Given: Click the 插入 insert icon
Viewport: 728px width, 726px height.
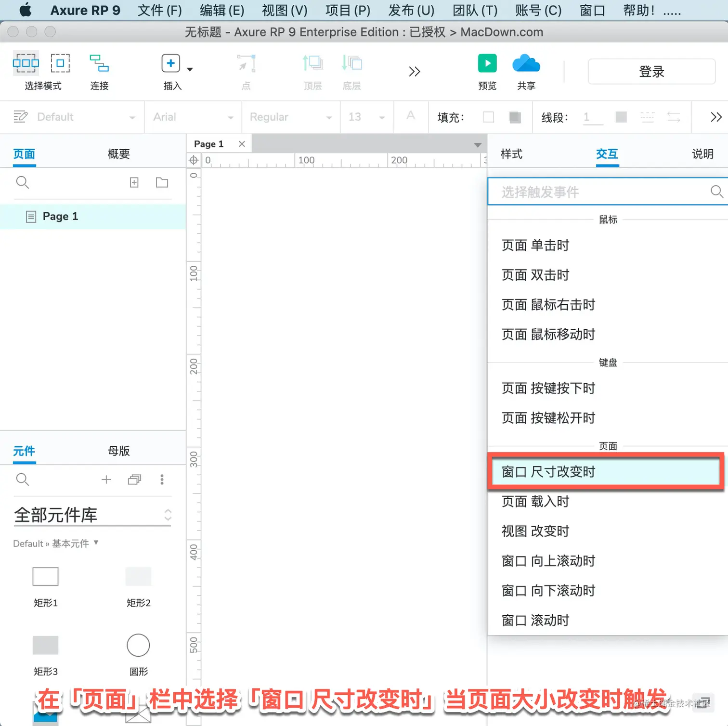Looking at the screenshot, I should tap(170, 63).
